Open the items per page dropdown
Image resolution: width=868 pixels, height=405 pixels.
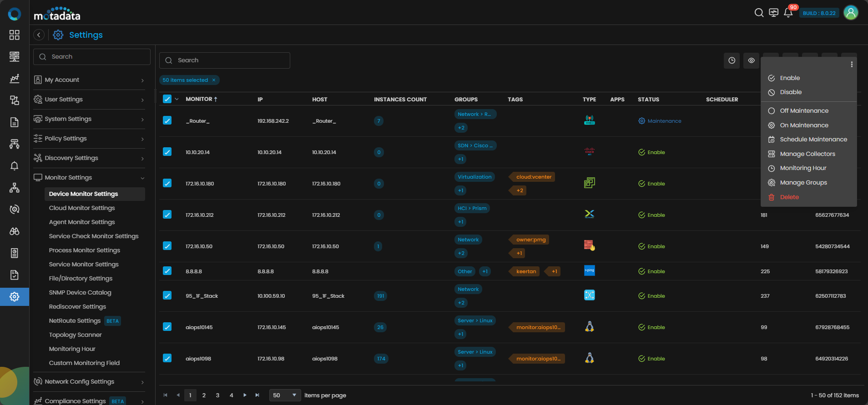(x=285, y=395)
